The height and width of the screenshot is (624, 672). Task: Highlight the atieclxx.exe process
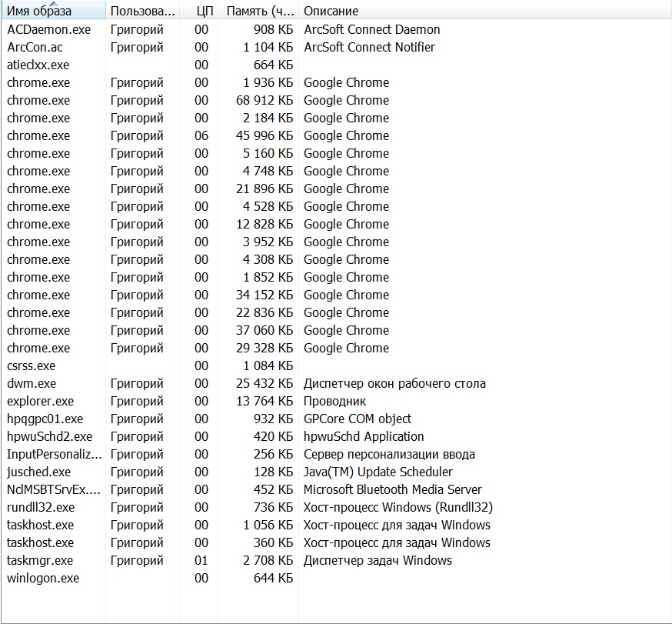coord(38,65)
